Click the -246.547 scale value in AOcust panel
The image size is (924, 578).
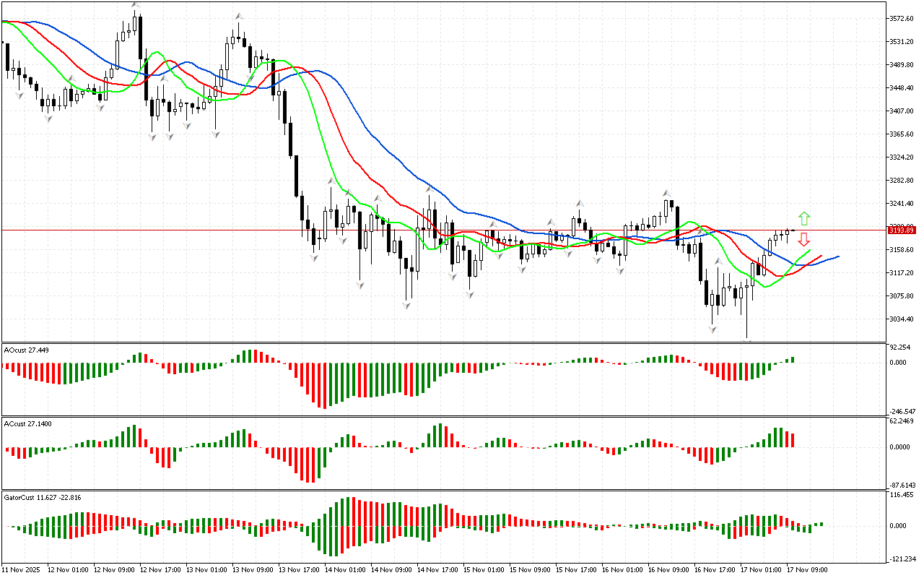903,410
